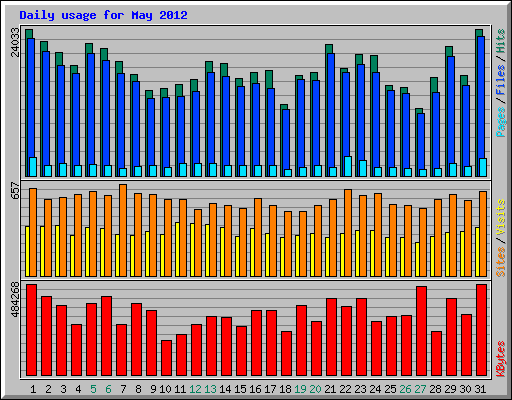Click the orange "Sites" legend label
Viewport: 512px width, 400px height.
tap(501, 262)
